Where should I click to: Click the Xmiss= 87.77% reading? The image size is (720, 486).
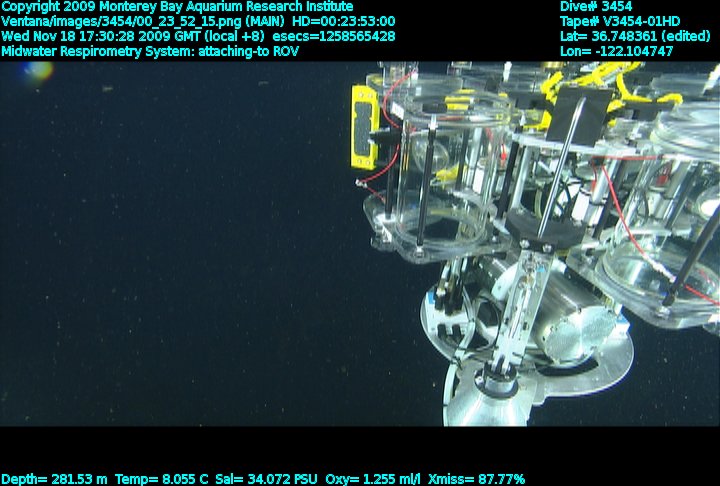click(x=476, y=479)
